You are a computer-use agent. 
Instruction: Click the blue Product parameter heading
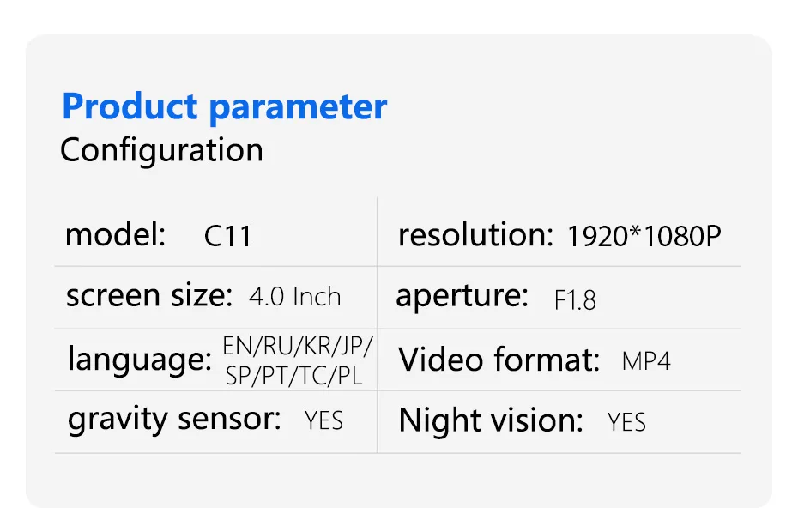[224, 107]
